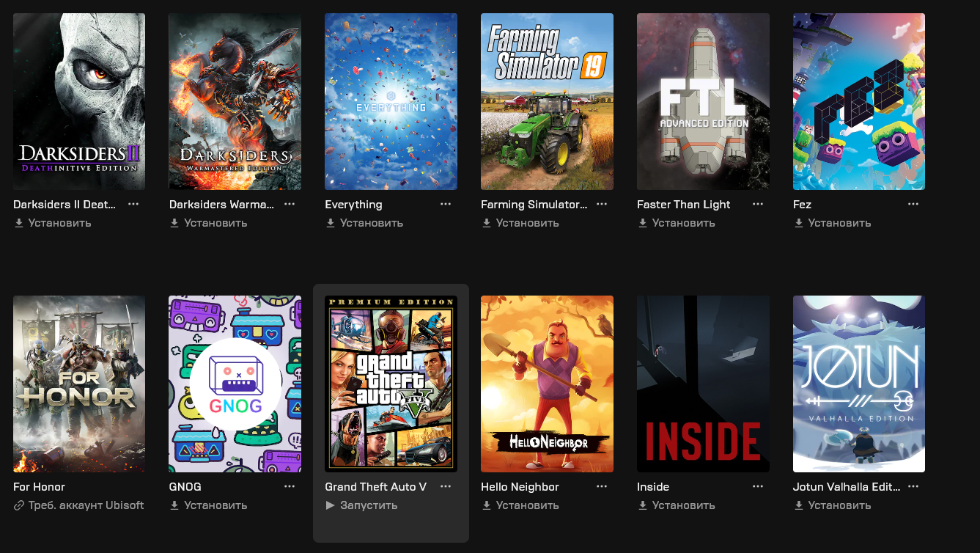The image size is (980, 553).
Task: Open Grand Theft Auto V options menu
Action: coord(446,486)
